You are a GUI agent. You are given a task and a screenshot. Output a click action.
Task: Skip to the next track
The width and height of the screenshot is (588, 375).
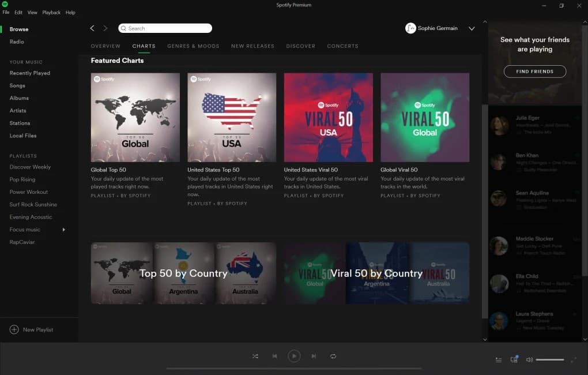(x=314, y=356)
